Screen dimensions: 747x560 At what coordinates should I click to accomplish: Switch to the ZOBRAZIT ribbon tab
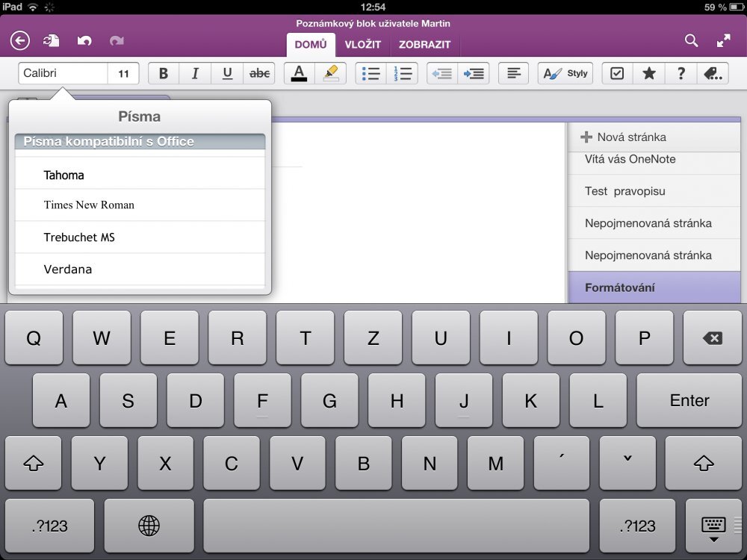[x=425, y=44]
